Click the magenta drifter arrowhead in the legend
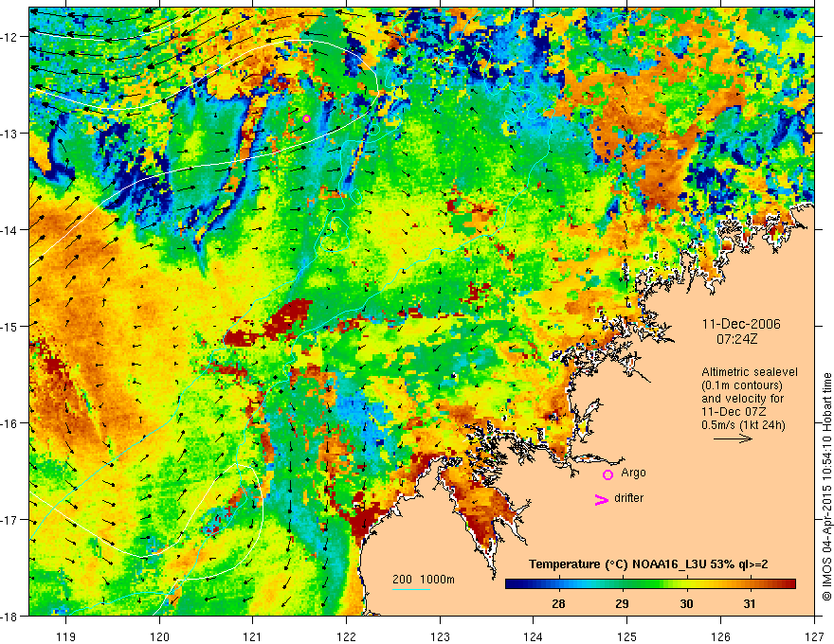The height and width of the screenshot is (644, 834). coord(601,499)
